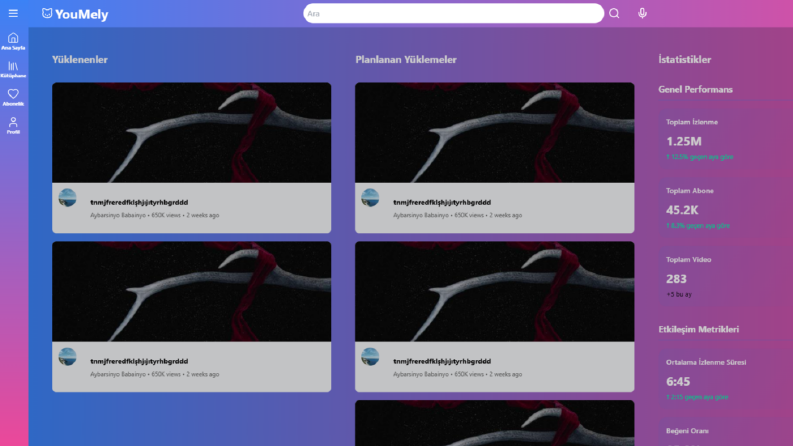Open second thumbnail under Planlanan Yüklemeler
The image size is (793, 446).
click(495, 291)
